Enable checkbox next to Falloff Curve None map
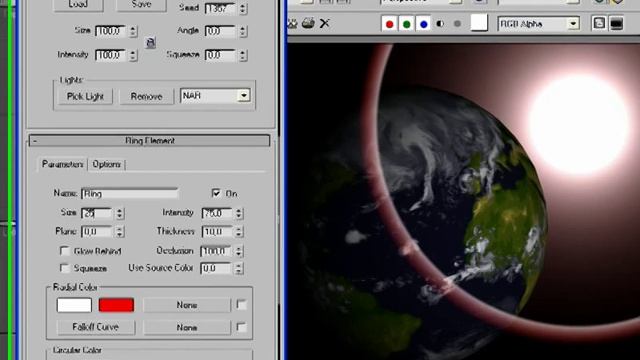The image size is (640, 360). [x=241, y=327]
